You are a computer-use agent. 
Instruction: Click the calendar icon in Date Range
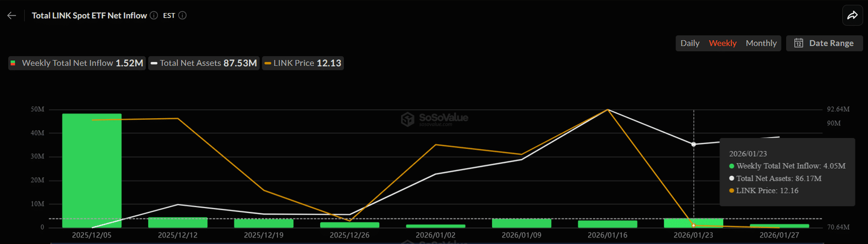pos(799,43)
